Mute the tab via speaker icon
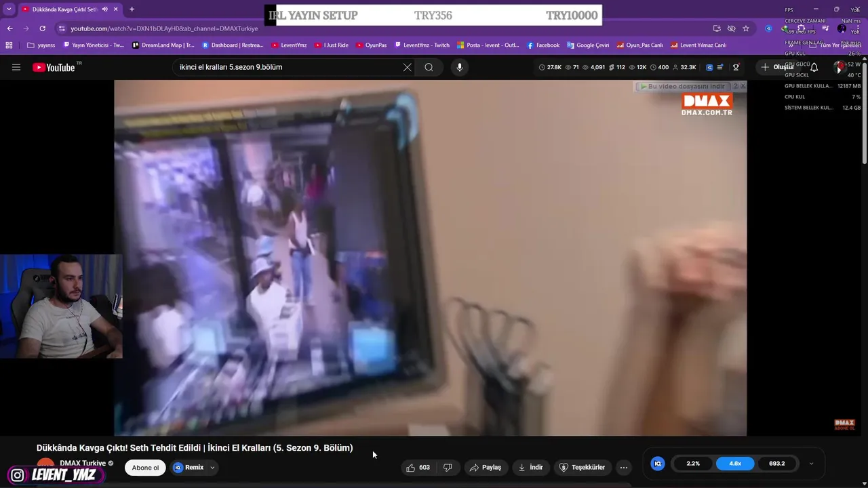The height and width of the screenshot is (488, 868). point(104,9)
